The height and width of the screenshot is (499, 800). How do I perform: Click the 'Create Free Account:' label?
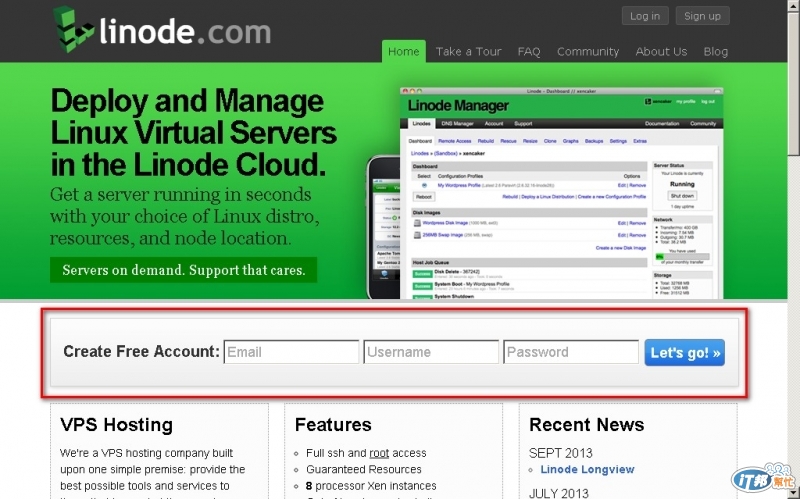coord(141,352)
